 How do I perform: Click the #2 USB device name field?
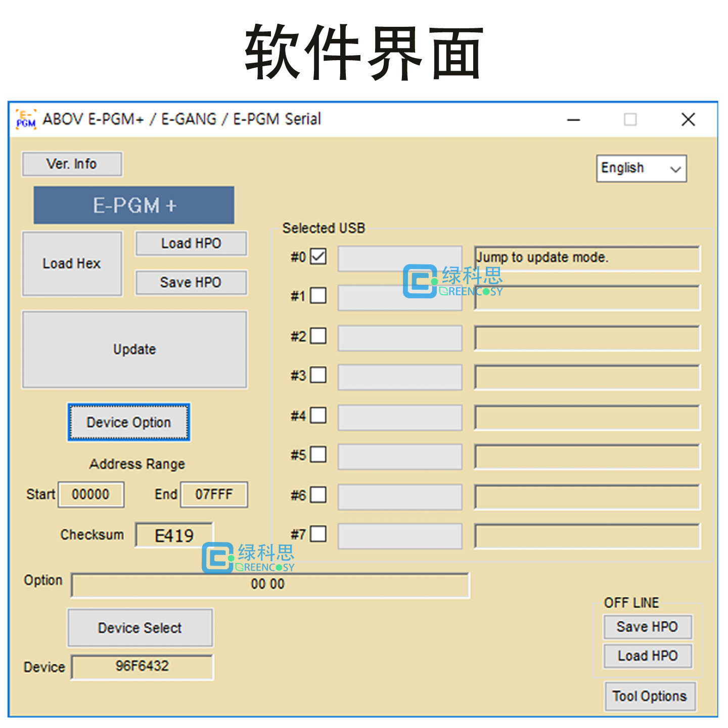click(x=400, y=338)
